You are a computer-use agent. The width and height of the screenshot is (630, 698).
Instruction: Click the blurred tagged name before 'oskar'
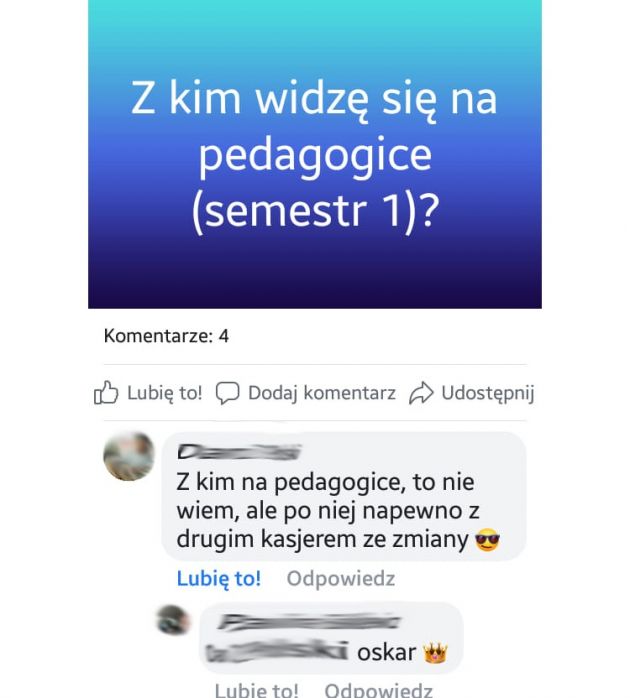coord(277,652)
